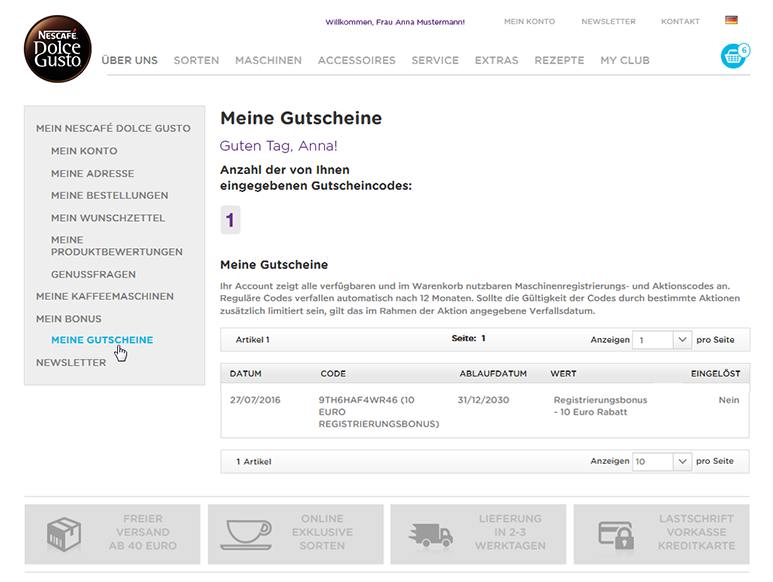Open MEIN WUNSCHZETTEL in sidebar
This screenshot has width=773, height=582.
point(107,218)
